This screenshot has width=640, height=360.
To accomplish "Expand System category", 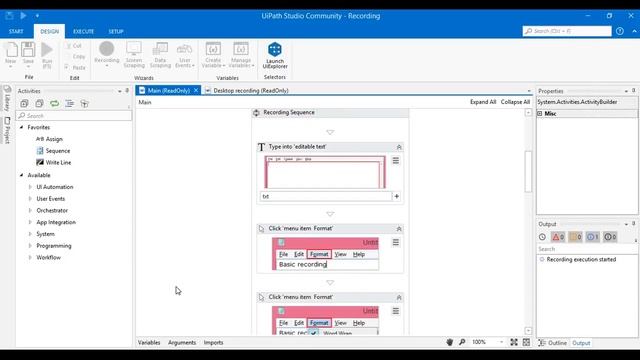I will pyautogui.click(x=30, y=234).
